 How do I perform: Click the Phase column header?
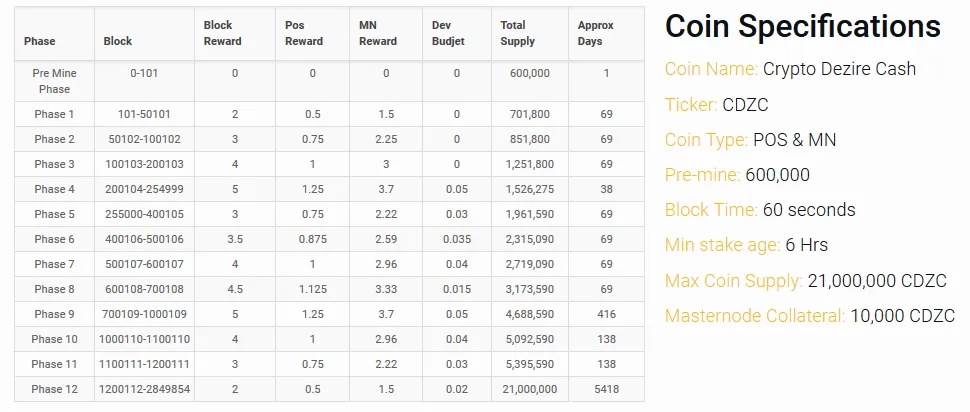pos(40,41)
